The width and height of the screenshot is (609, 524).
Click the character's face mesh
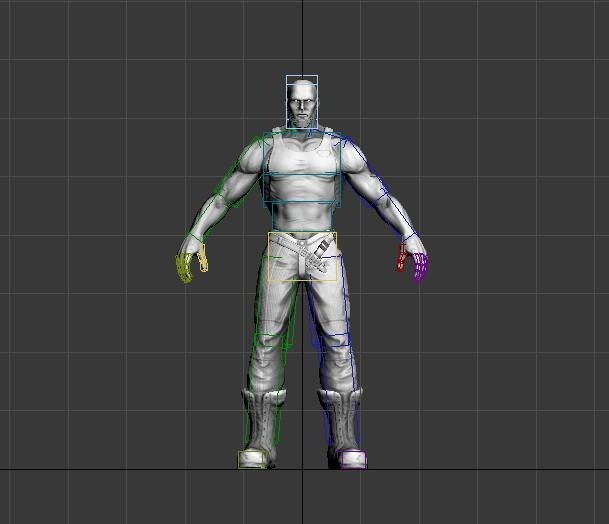click(302, 105)
